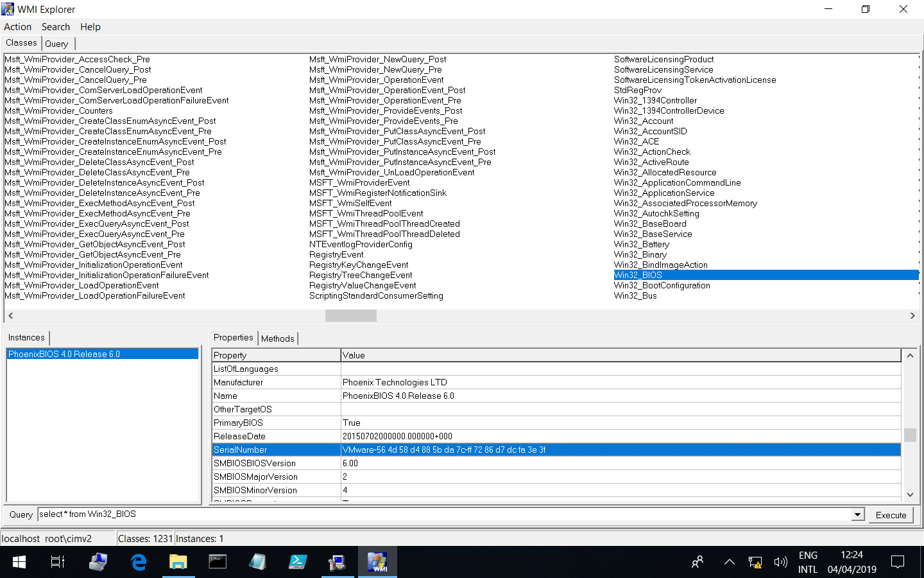Open the Search menu
The width and height of the screenshot is (924, 578).
(56, 26)
